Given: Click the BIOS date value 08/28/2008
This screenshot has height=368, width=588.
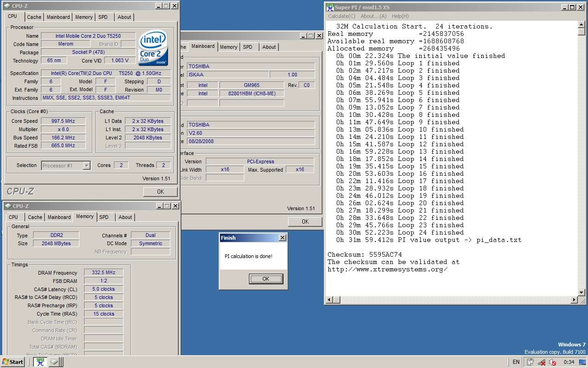Looking at the screenshot, I should click(x=251, y=141).
